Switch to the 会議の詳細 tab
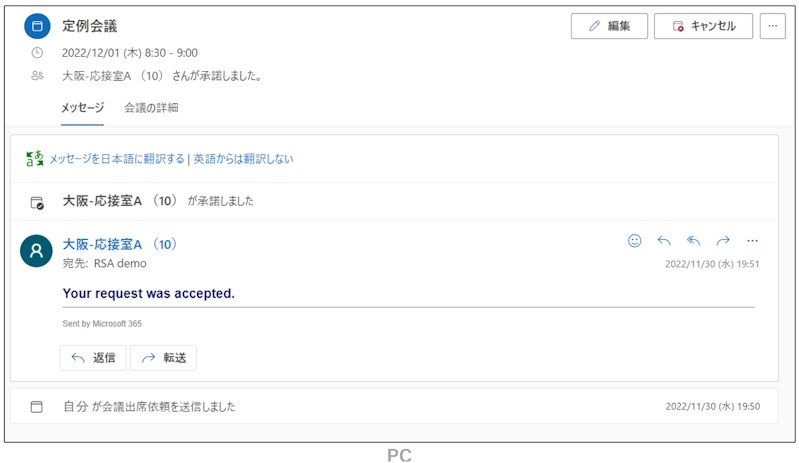Viewport: 799px width, 463px height. click(x=151, y=107)
